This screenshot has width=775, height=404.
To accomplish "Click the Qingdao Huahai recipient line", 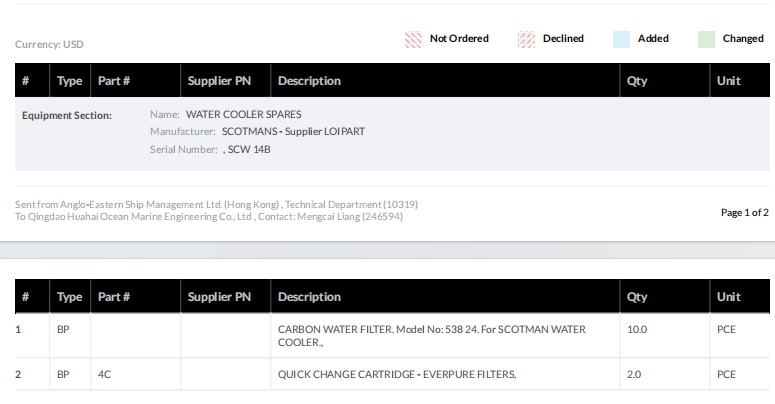I will tap(209, 217).
